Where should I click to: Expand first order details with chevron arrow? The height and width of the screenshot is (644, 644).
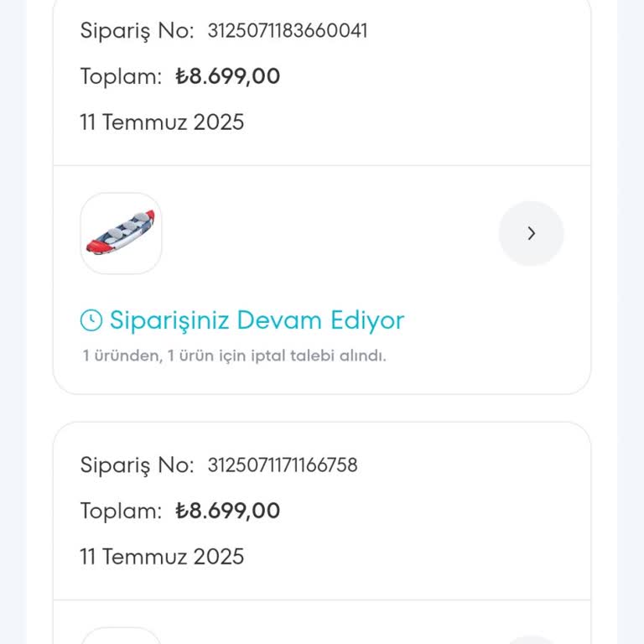coord(531,233)
